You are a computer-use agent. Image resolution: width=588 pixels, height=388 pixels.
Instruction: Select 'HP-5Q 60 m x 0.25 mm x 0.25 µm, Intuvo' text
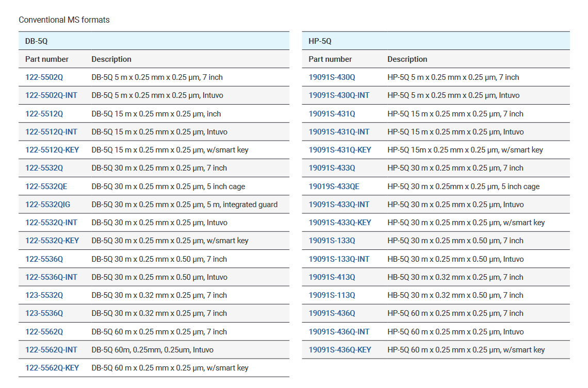pos(455,331)
